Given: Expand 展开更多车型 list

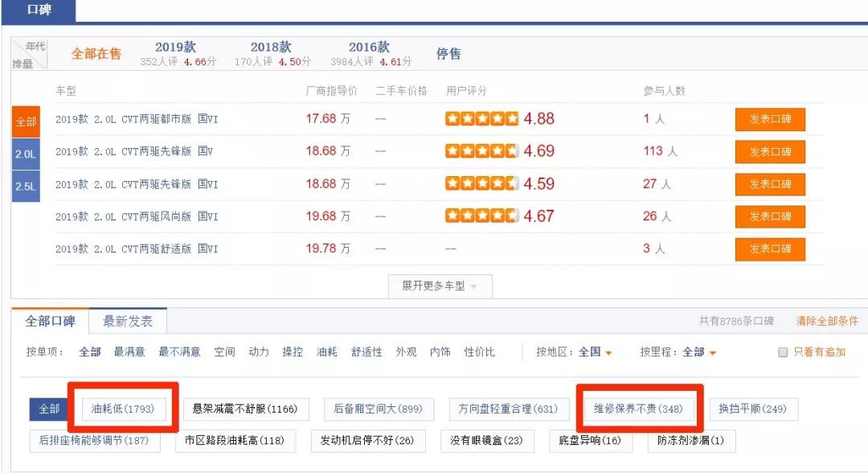Looking at the screenshot, I should (440, 286).
